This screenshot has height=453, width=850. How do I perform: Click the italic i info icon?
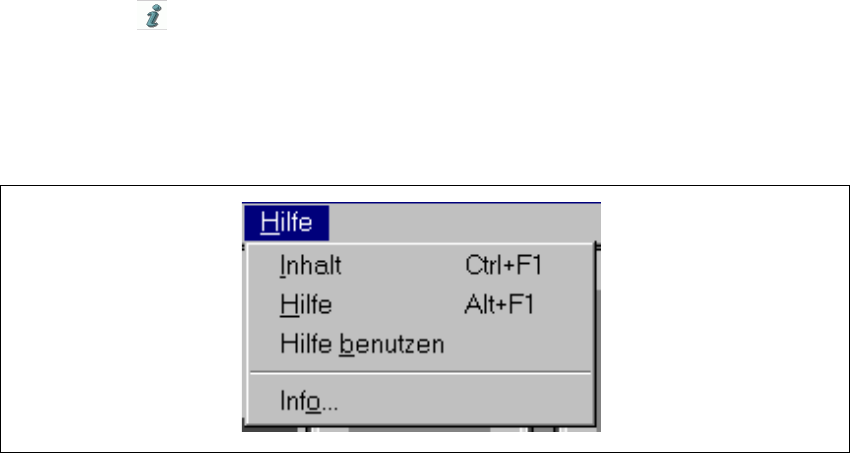tap(152, 14)
